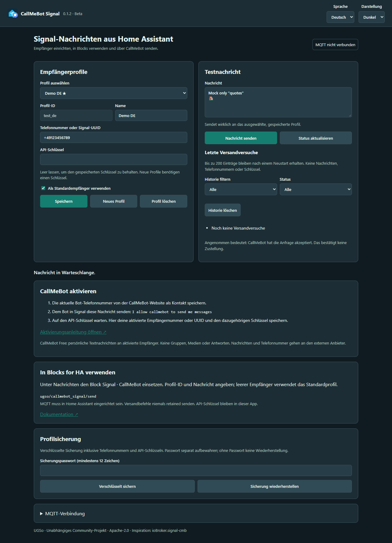
Task: Focus the Nachricht text area
Action: click(278, 102)
